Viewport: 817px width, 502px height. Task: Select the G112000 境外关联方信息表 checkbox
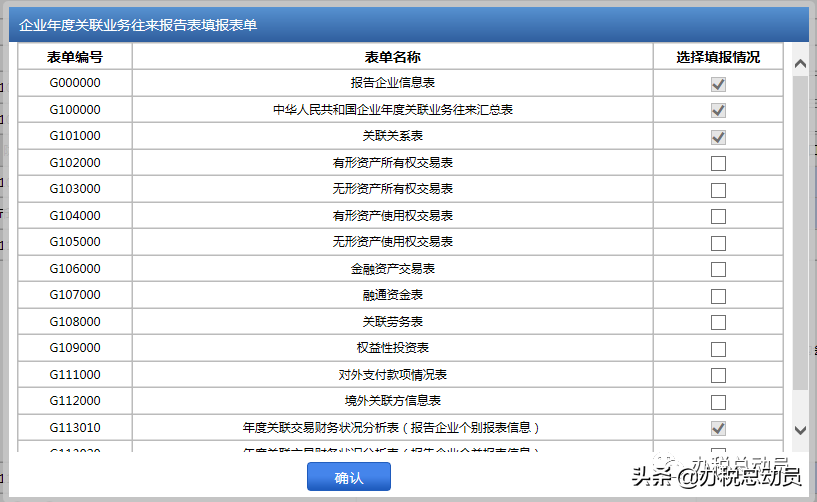[718, 402]
